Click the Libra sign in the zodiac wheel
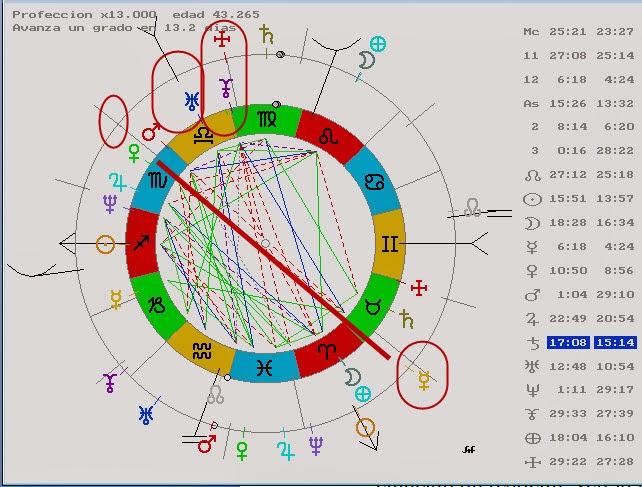 click(204, 134)
